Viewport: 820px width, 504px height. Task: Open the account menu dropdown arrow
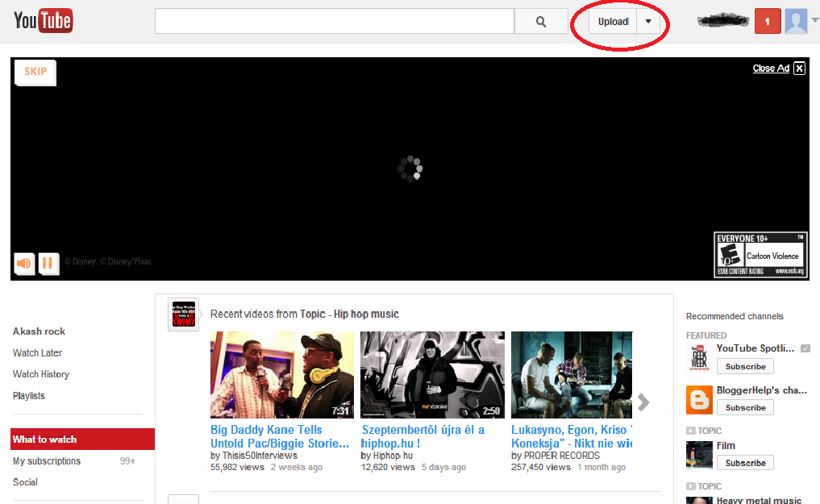814,20
